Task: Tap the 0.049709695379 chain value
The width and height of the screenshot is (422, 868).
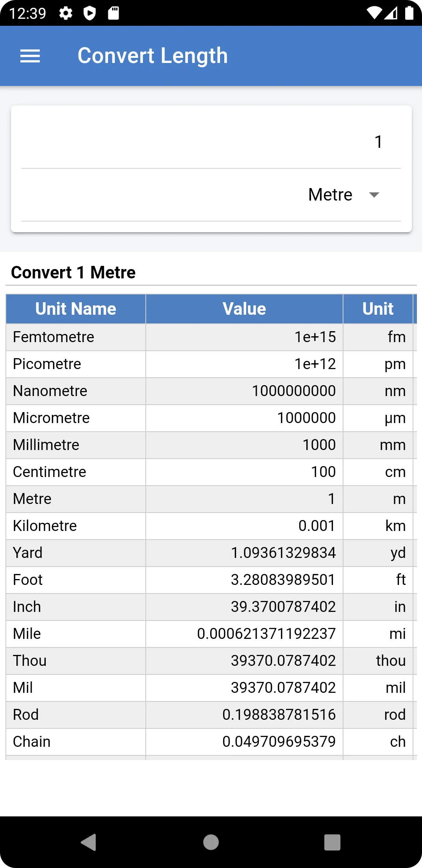Action: pos(279,742)
